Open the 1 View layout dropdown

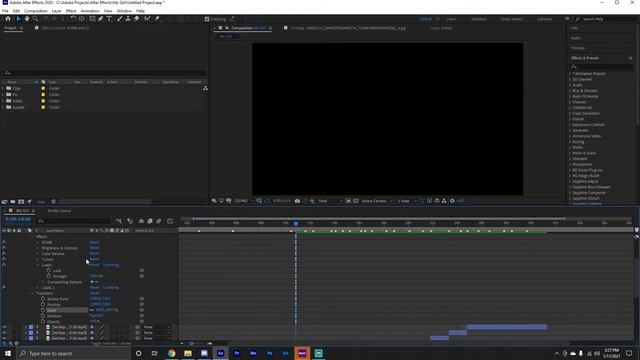tap(407, 201)
